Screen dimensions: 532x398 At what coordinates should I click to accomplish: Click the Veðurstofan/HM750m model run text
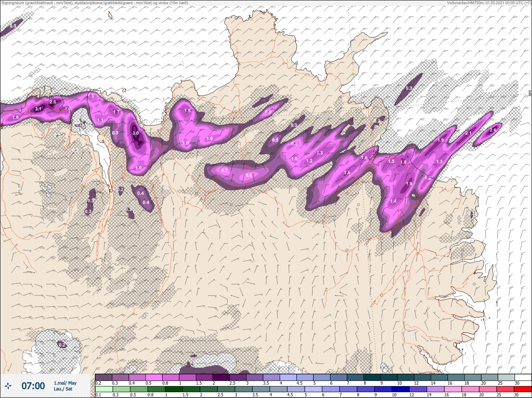tap(489, 2)
